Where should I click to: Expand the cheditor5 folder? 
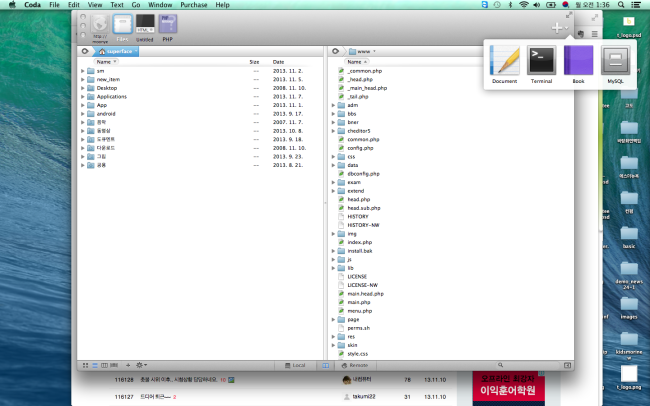point(333,130)
